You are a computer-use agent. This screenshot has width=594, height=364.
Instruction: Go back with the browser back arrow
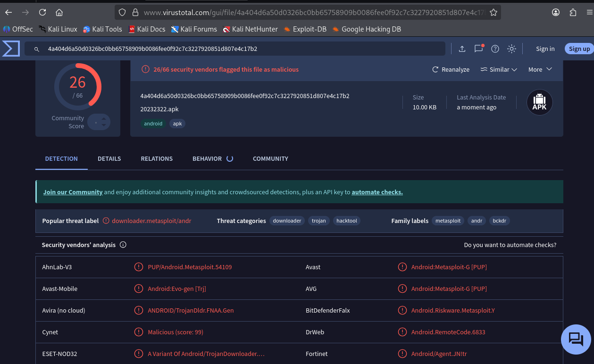(8, 12)
